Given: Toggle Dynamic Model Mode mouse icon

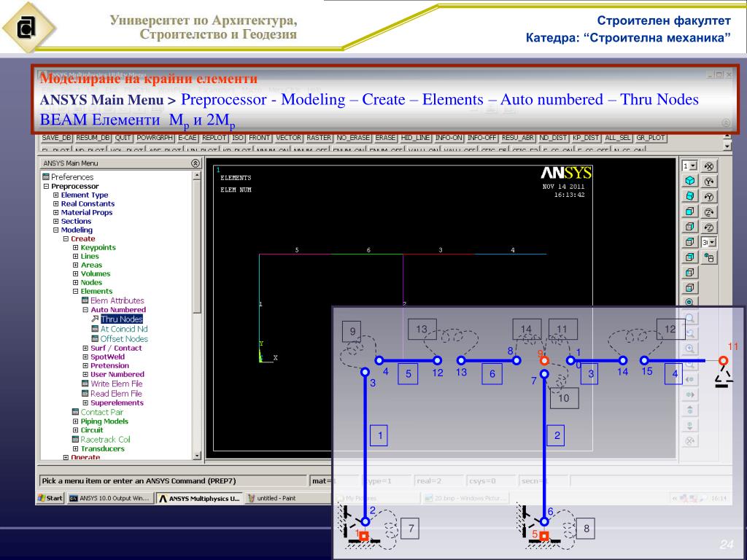Looking at the screenshot, I should click(x=709, y=257).
